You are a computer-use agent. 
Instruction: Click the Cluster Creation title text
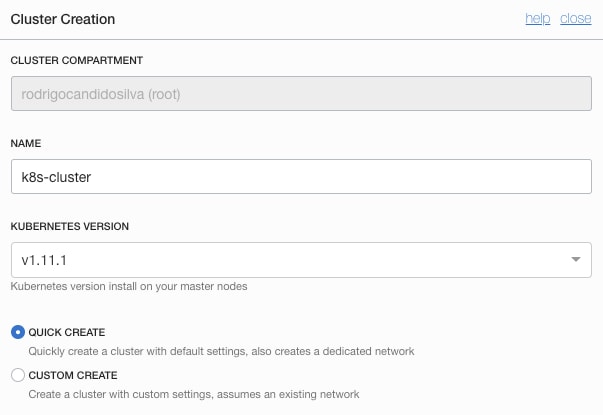pos(62,19)
